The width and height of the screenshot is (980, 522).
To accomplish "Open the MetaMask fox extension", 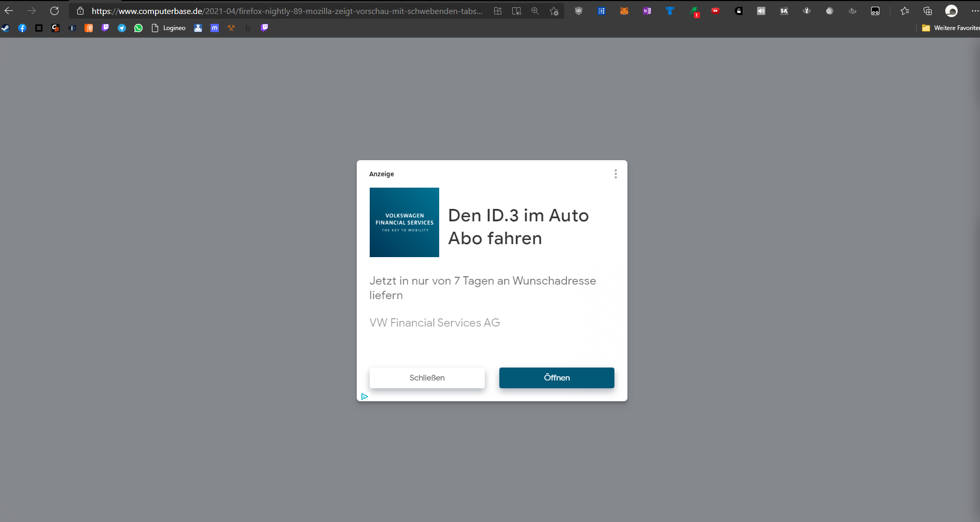I will (624, 11).
